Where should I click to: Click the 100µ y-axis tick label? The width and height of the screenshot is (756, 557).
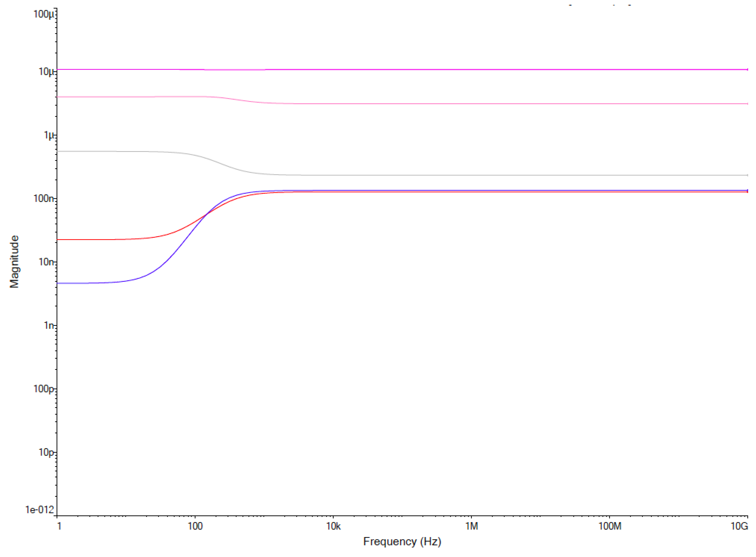[44, 14]
